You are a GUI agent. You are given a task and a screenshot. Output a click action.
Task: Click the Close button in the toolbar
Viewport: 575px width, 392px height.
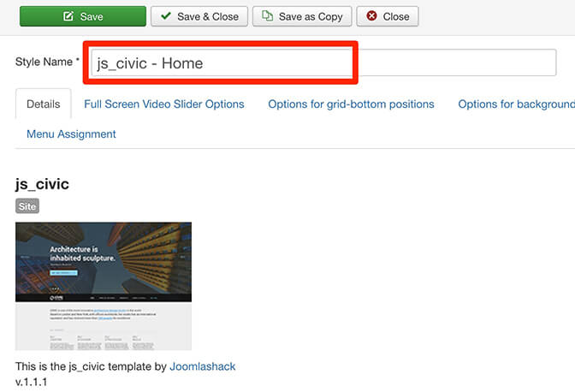point(388,16)
